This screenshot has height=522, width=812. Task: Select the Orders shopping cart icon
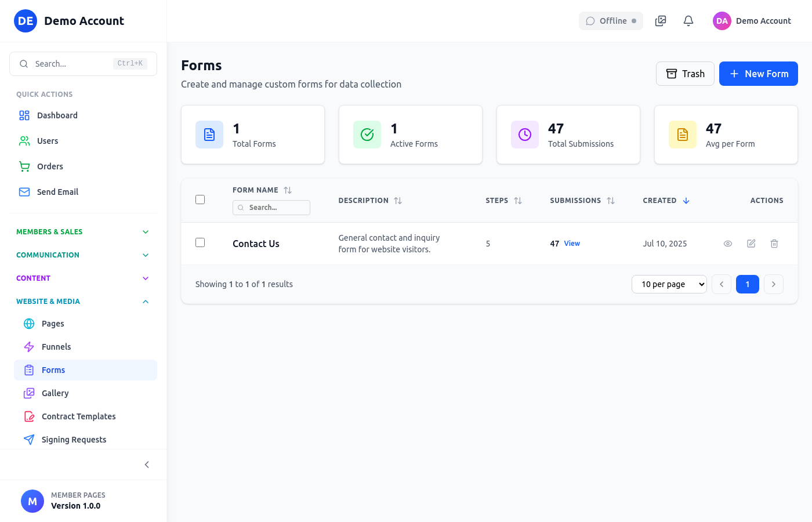[x=24, y=166]
